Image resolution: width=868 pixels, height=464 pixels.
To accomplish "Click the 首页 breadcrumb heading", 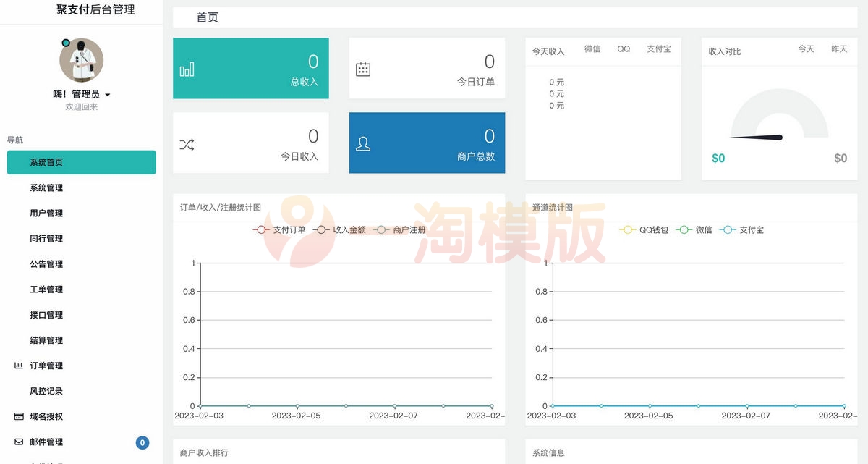I will 208,17.
